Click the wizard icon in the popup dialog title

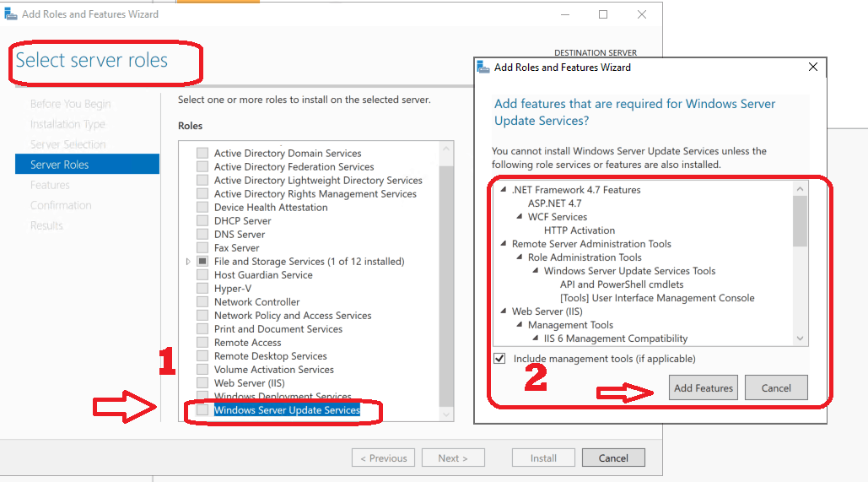[483, 68]
